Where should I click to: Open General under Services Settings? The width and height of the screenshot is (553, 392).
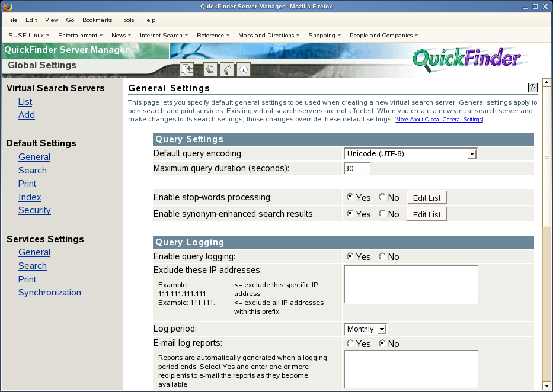[x=34, y=252]
